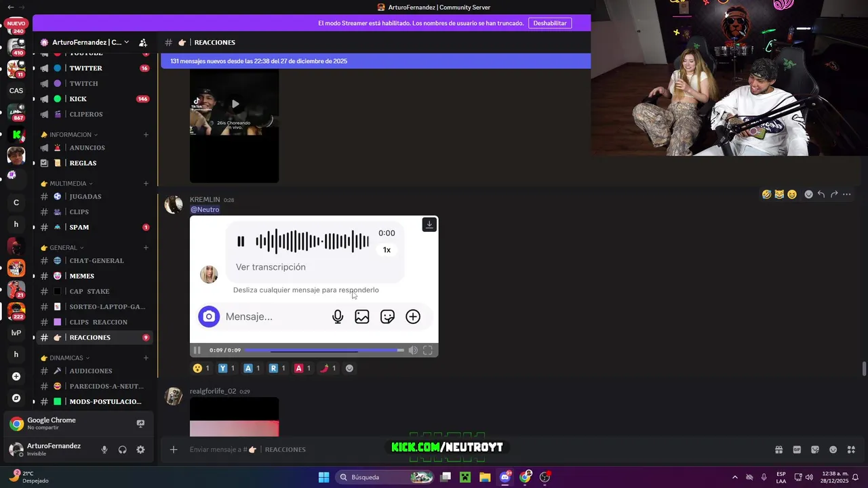
Task: Click the plus attachment button in message bar
Action: [174, 449]
